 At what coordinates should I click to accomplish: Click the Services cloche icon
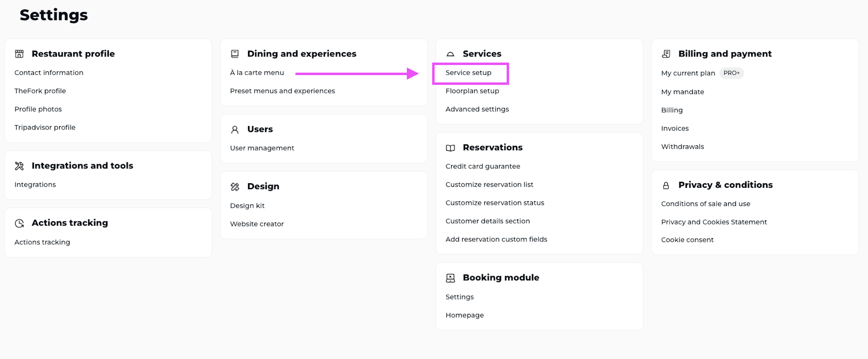click(x=450, y=54)
